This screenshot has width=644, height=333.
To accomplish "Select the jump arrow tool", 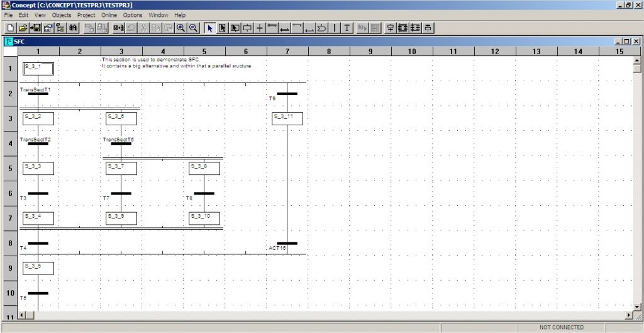I will click(322, 28).
